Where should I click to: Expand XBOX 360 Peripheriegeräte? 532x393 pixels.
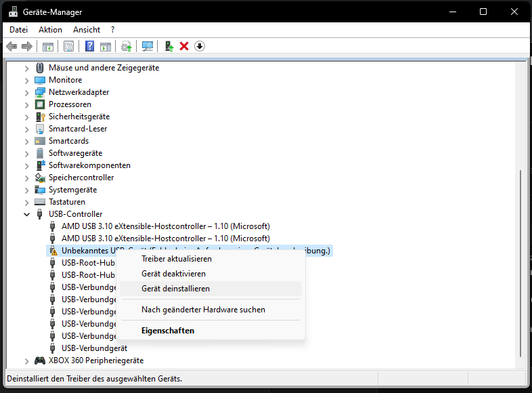[x=26, y=361]
